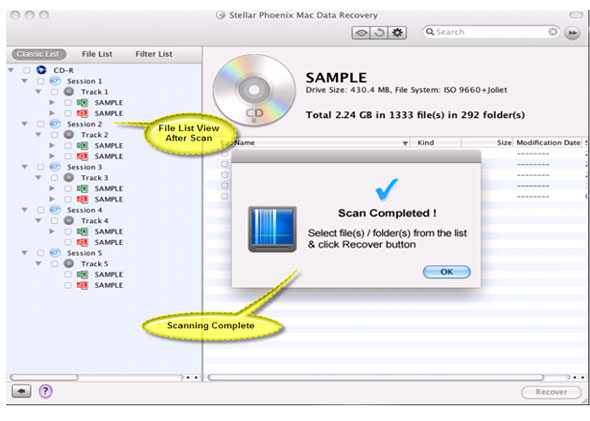The image size is (590, 421).
Task: Expand red SAMPLE under Track 3
Action: pyautogui.click(x=52, y=199)
